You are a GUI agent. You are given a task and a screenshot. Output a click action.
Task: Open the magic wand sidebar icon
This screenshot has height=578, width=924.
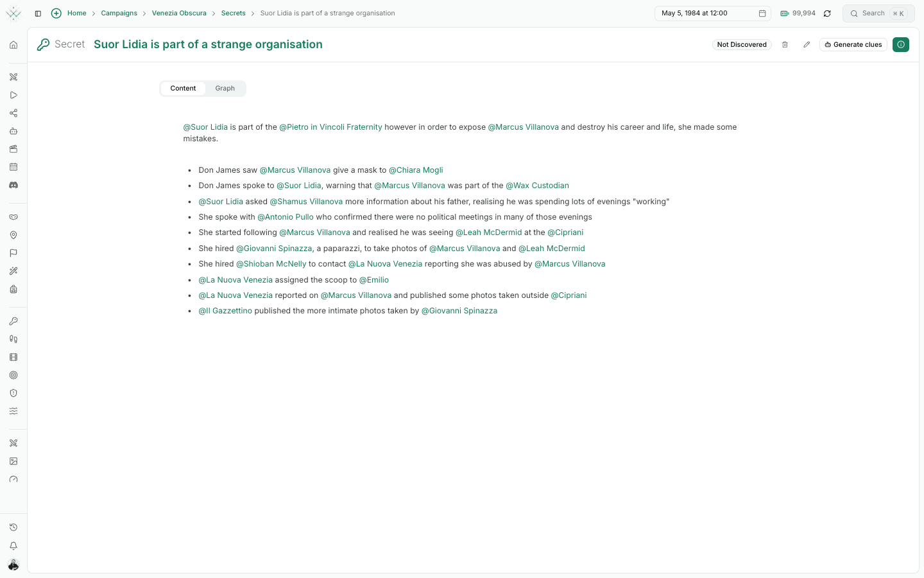(13, 271)
